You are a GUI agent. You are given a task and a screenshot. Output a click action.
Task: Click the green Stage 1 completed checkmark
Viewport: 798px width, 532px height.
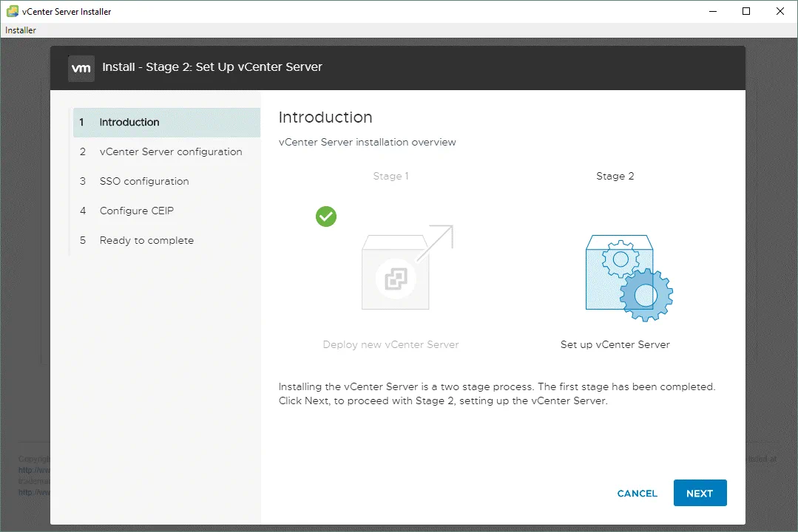click(x=326, y=216)
